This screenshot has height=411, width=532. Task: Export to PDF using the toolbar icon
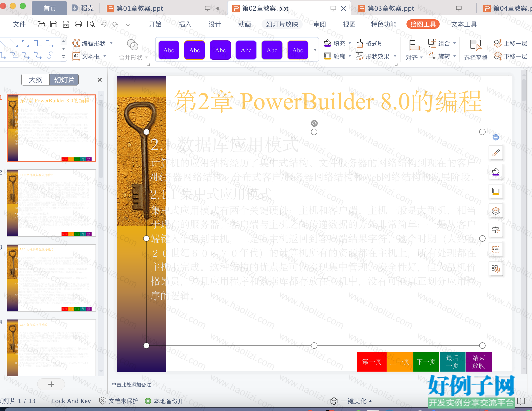point(66,24)
